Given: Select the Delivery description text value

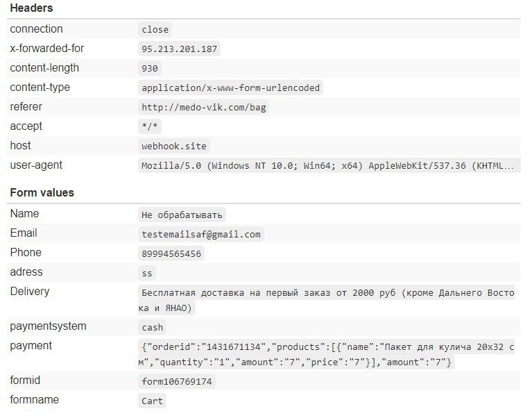Looking at the screenshot, I should point(327,300).
